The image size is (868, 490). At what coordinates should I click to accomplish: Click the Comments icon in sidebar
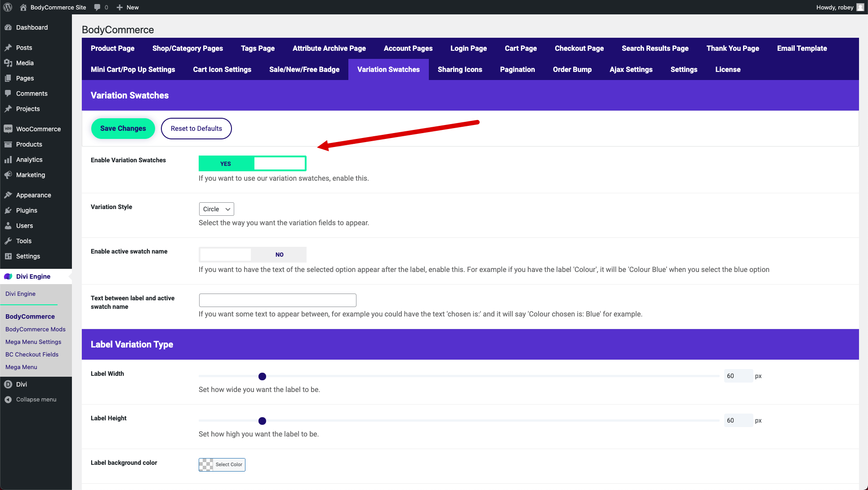[9, 93]
